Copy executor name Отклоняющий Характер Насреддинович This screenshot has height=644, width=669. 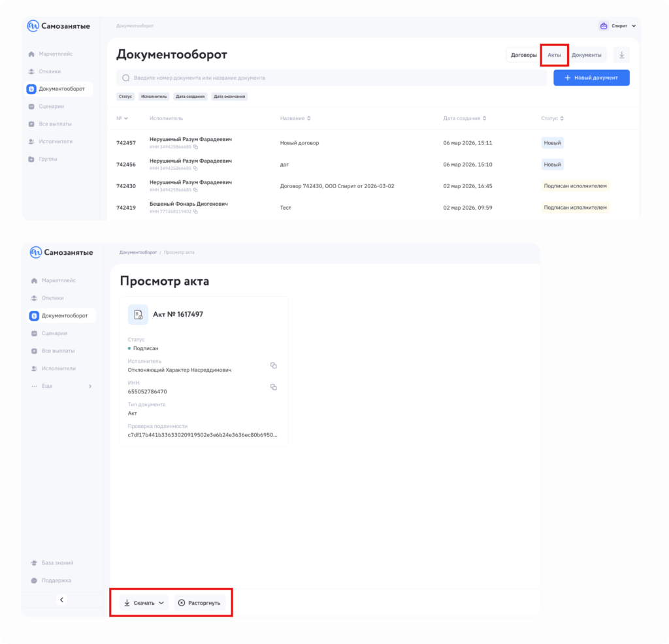[274, 366]
